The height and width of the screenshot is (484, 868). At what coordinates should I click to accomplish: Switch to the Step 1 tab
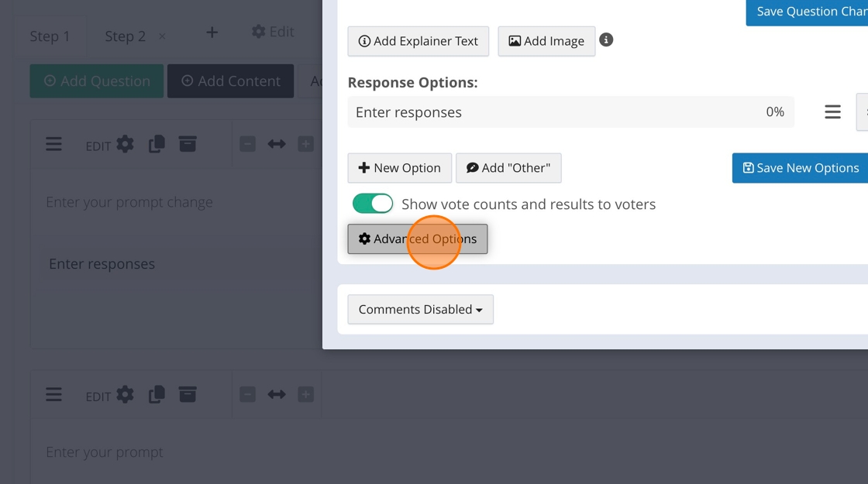(50, 36)
